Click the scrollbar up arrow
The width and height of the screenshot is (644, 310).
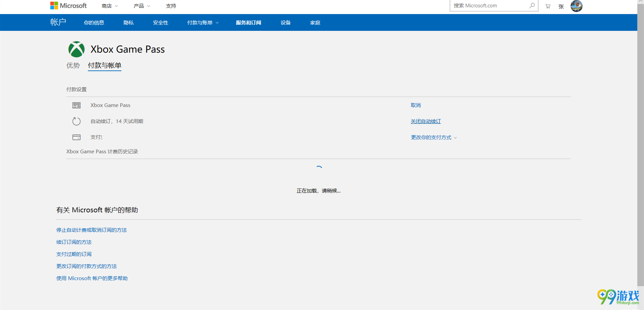pyautogui.click(x=641, y=2)
